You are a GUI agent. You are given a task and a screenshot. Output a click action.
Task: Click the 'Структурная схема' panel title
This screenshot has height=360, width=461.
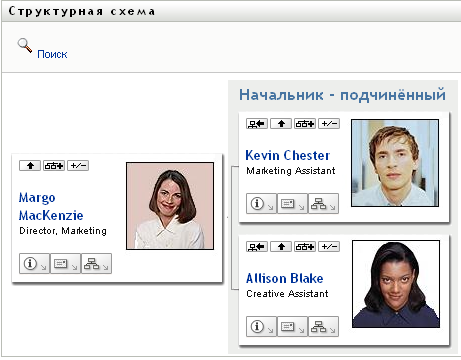pyautogui.click(x=82, y=11)
